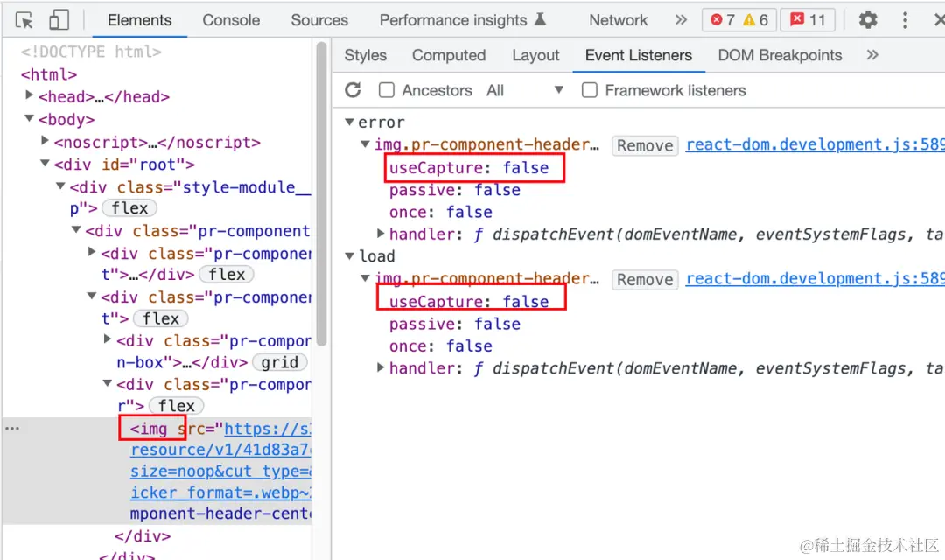Open the Elements panel tab
945x560 pixels.
click(139, 20)
